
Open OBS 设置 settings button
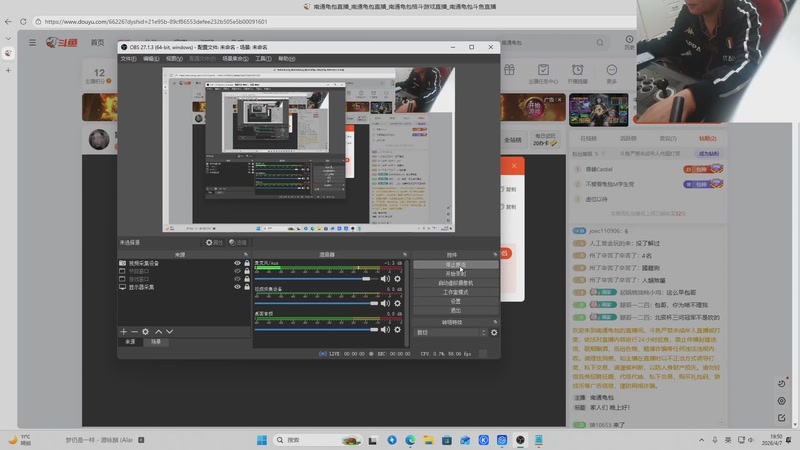(456, 302)
